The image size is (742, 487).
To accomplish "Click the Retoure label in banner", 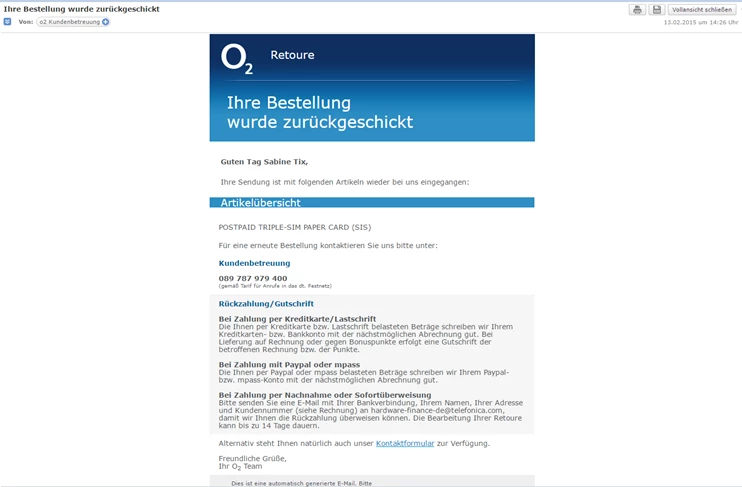I will 292,55.
